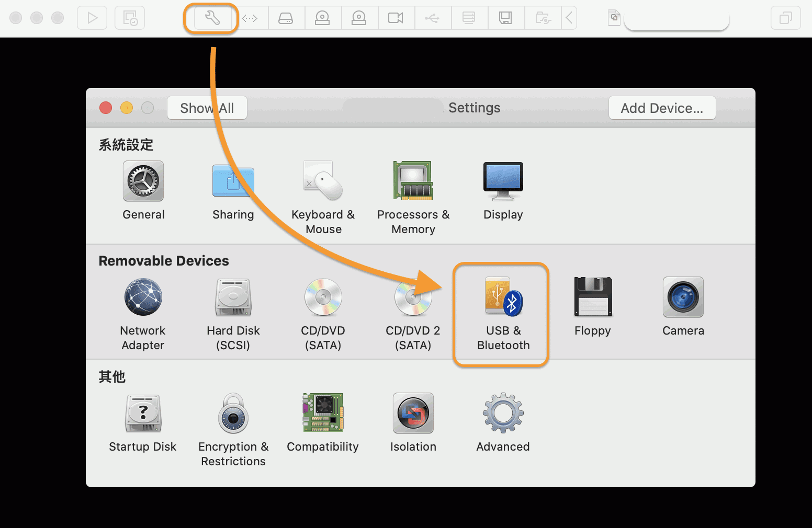Viewport: 812px width, 528px height.
Task: Open the Isolation settings
Action: click(413, 414)
